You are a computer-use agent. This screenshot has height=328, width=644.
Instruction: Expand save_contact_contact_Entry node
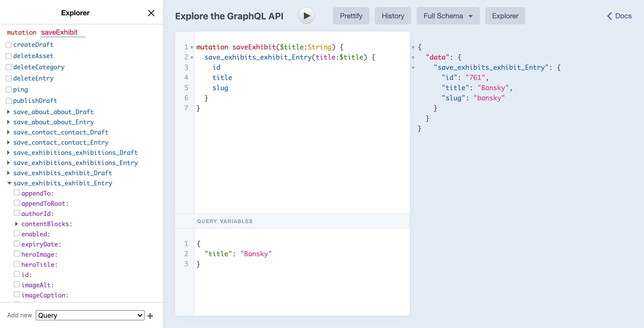click(x=8, y=142)
